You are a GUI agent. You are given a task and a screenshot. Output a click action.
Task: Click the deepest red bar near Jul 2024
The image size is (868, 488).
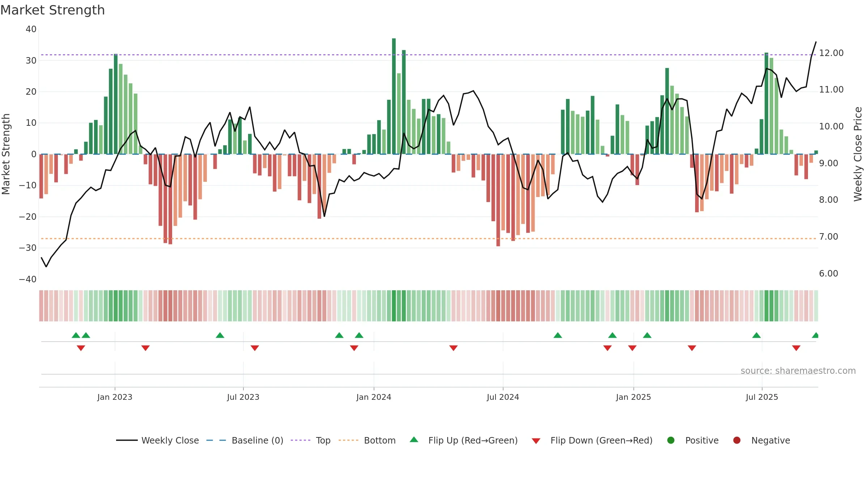click(x=498, y=200)
